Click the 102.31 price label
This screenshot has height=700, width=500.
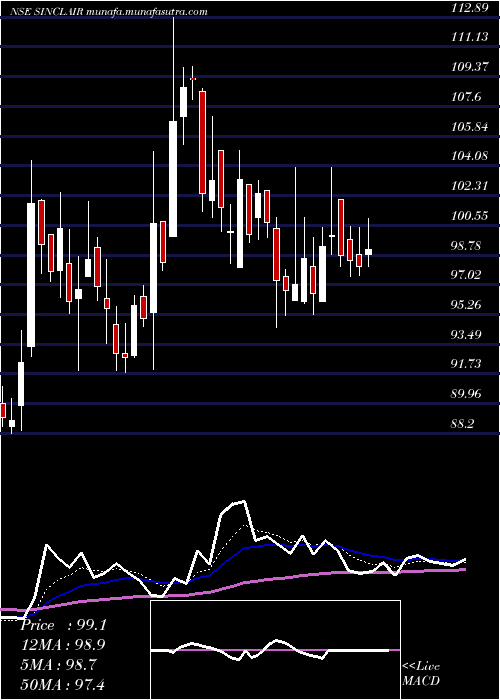[469, 186]
